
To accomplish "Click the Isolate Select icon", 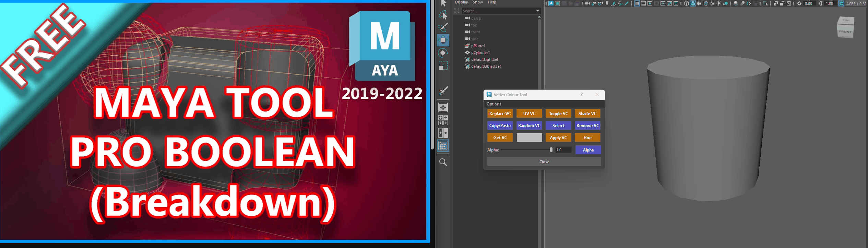I will click(x=765, y=3).
